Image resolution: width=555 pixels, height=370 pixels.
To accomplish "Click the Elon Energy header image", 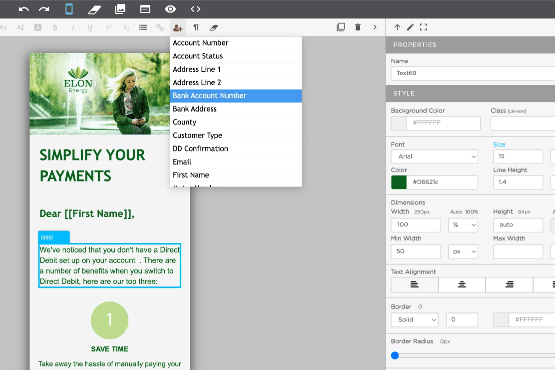I will 100,94.
